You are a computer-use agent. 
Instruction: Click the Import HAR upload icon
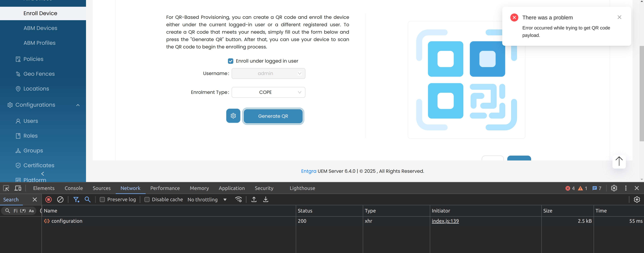coord(254,200)
